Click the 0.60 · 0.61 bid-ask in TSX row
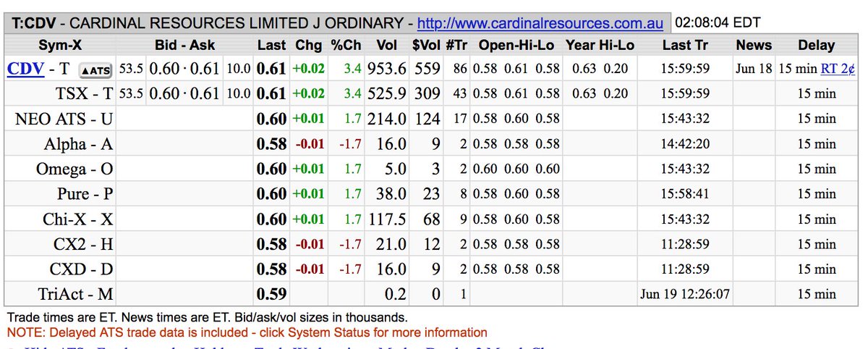Viewport: 868px width, 349px height. tap(184, 94)
